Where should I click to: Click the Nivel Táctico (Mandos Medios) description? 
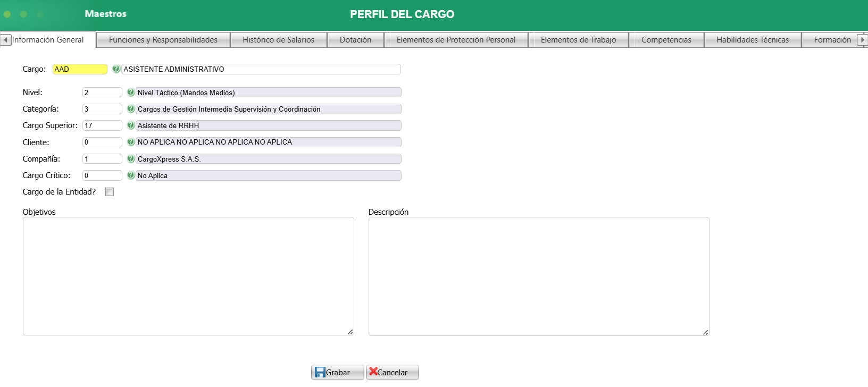[269, 92]
